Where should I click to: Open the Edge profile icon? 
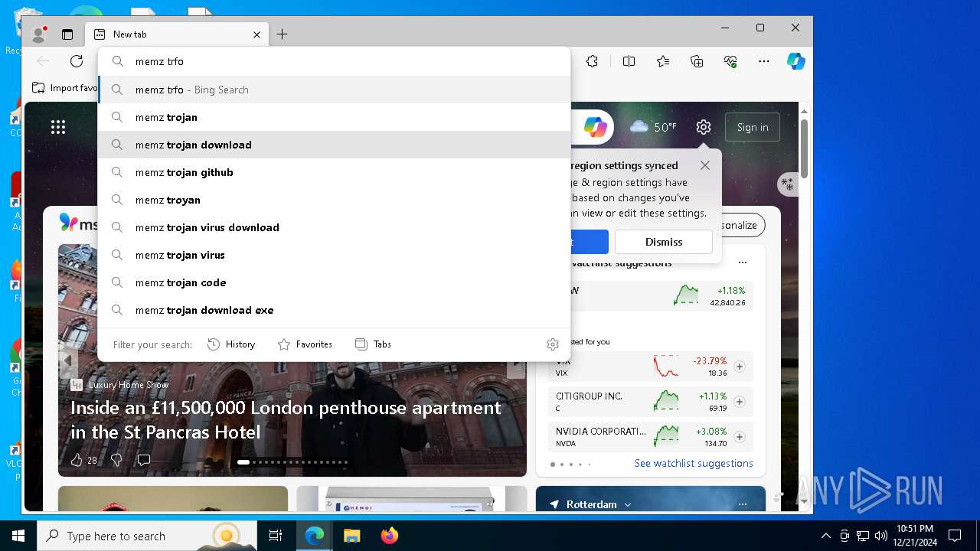coord(38,34)
